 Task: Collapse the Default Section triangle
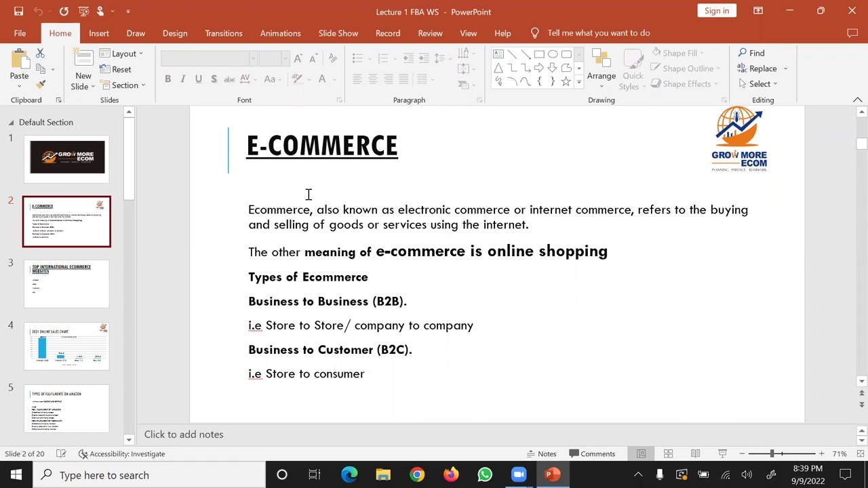coord(11,123)
